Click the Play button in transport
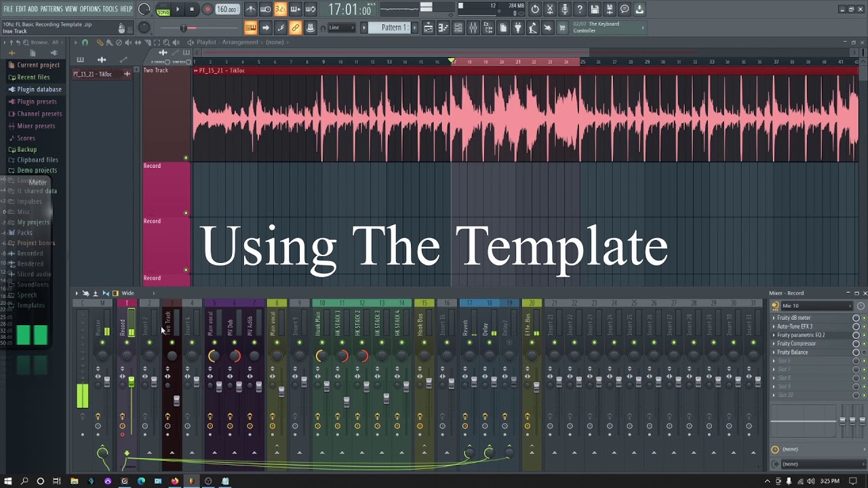 178,9
